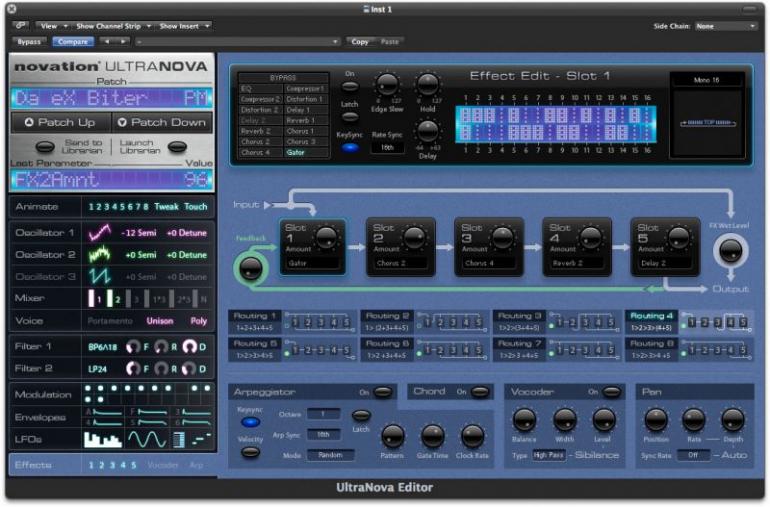Click the Filter 1 D knob icon
The image size is (770, 507).
(190, 347)
